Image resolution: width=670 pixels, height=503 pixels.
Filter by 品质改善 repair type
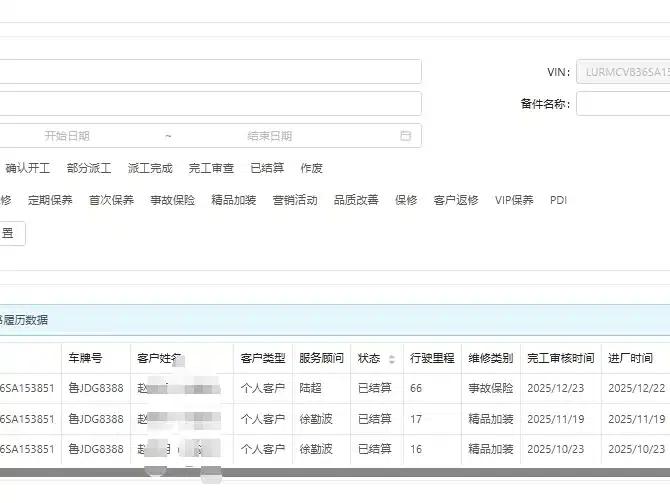356,200
